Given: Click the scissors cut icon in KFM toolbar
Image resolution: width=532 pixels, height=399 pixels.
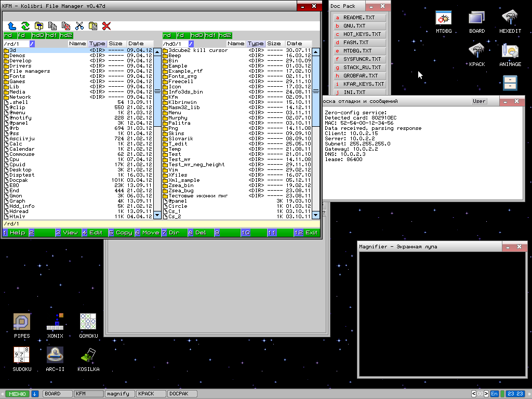Looking at the screenshot, I should [x=79, y=25].
